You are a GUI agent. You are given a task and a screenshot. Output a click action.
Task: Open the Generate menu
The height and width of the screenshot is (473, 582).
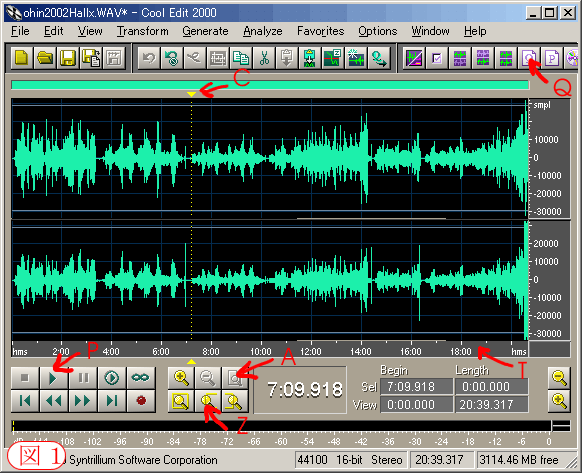click(205, 31)
